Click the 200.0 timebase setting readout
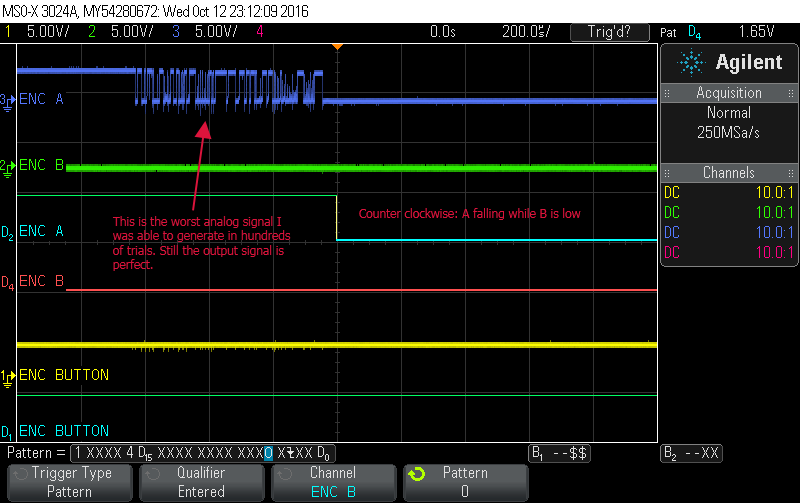 point(526,32)
